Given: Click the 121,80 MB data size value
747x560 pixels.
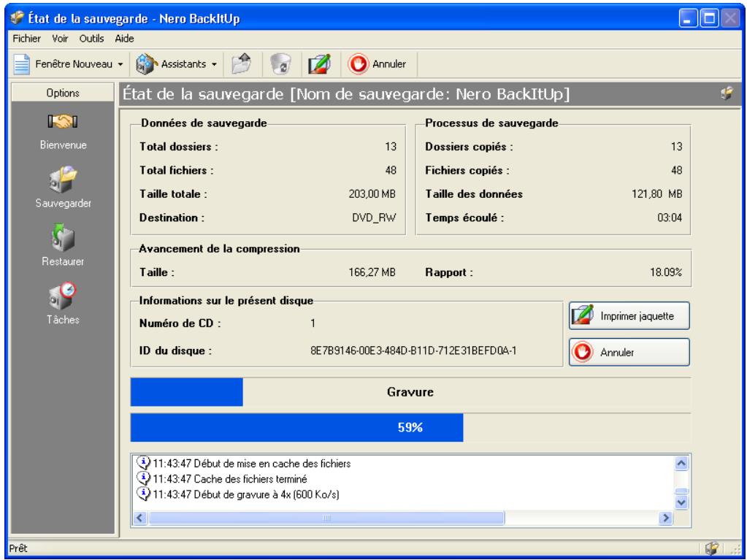Looking at the screenshot, I should (657, 193).
